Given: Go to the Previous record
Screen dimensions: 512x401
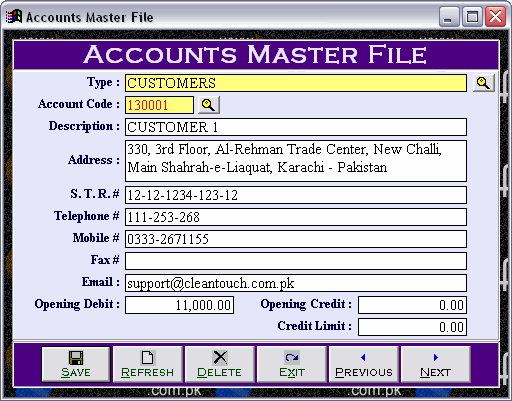Looking at the screenshot, I should 364,364.
